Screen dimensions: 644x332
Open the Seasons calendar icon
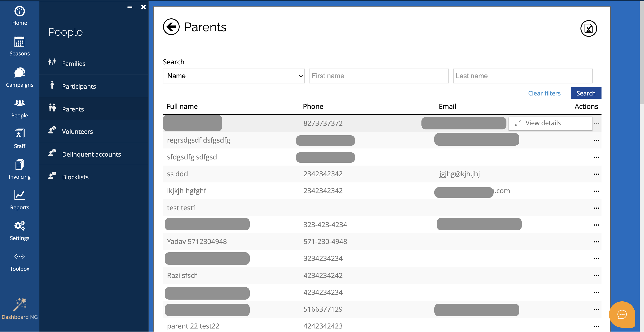coord(19,42)
